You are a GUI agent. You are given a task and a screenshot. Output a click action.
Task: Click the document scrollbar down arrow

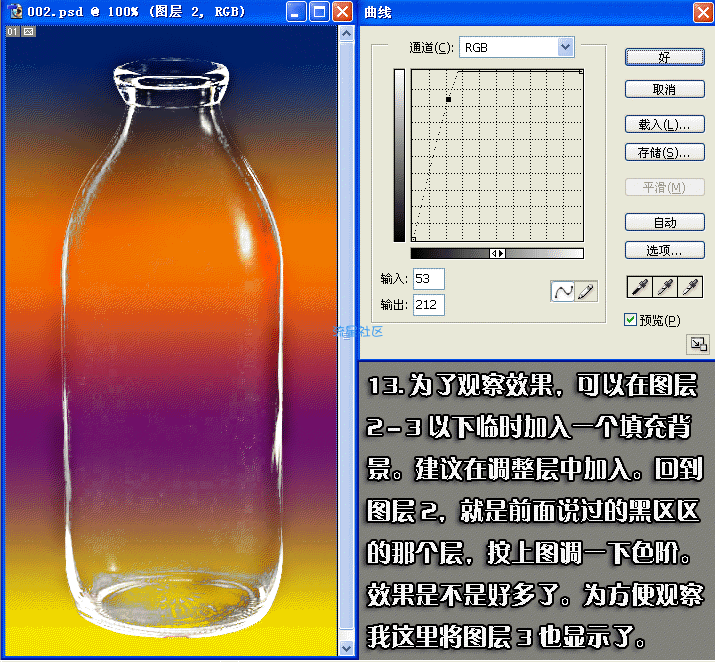pos(347,647)
